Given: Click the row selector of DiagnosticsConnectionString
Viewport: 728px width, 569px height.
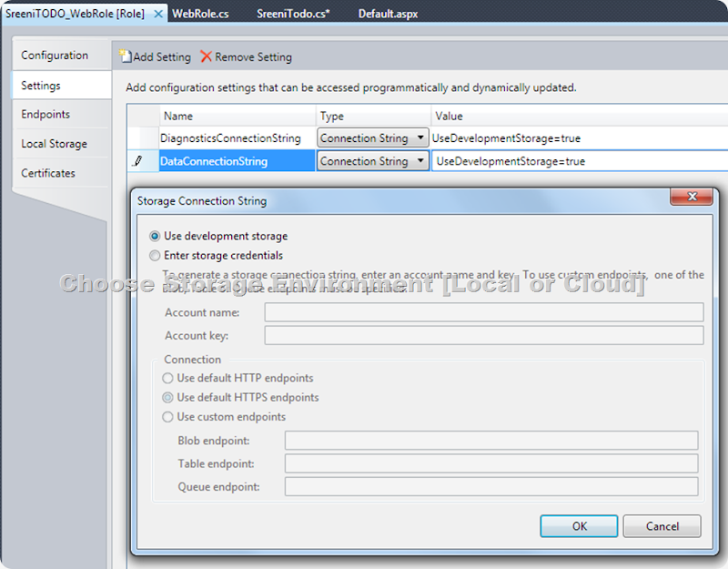Looking at the screenshot, I should coord(144,138).
